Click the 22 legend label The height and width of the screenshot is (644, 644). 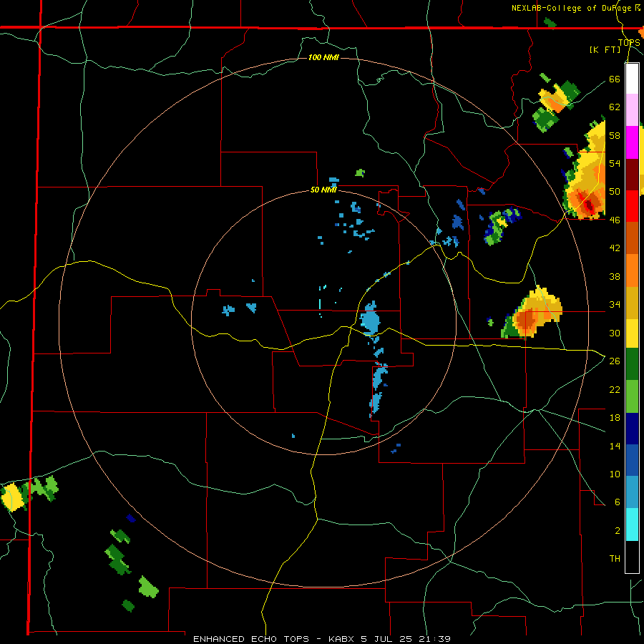click(x=615, y=389)
